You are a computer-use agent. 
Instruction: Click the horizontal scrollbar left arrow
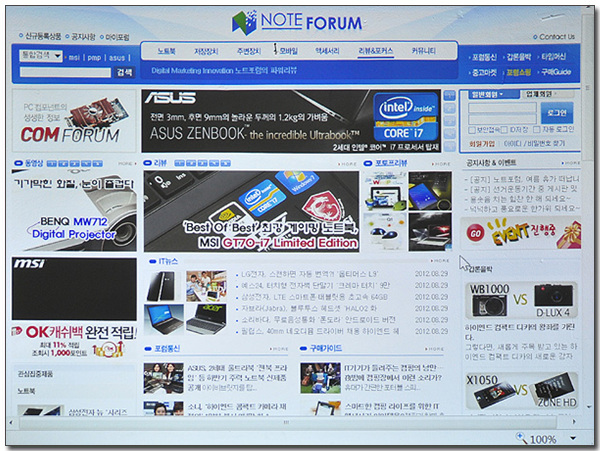[11, 423]
